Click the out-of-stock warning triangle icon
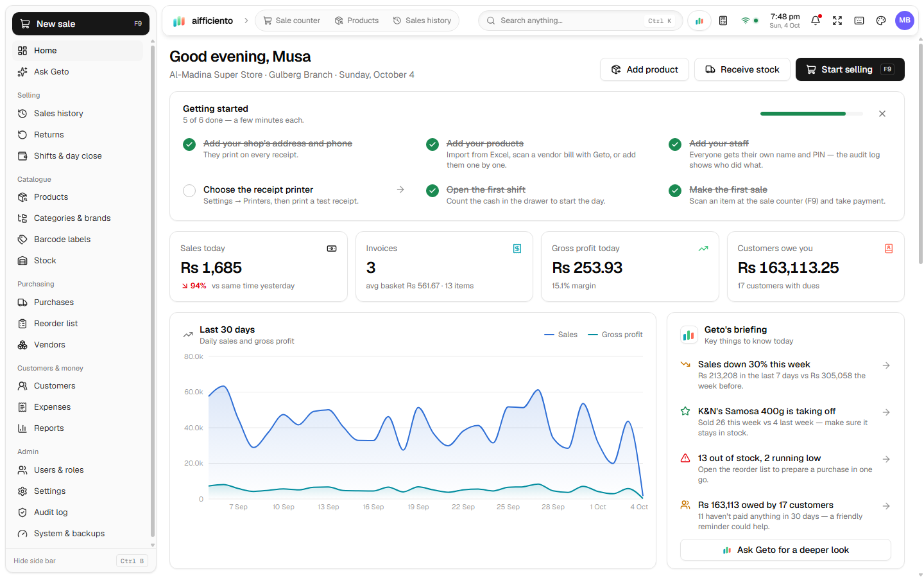 pyautogui.click(x=685, y=458)
